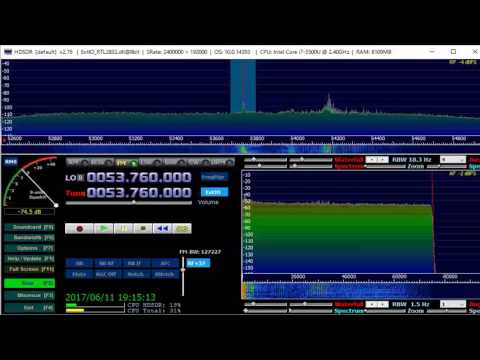Image resolution: width=480 pixels, height=360 pixels.
Task: Open the averaging dropdown right of RBW 1.5 Hz
Action: click(453, 304)
